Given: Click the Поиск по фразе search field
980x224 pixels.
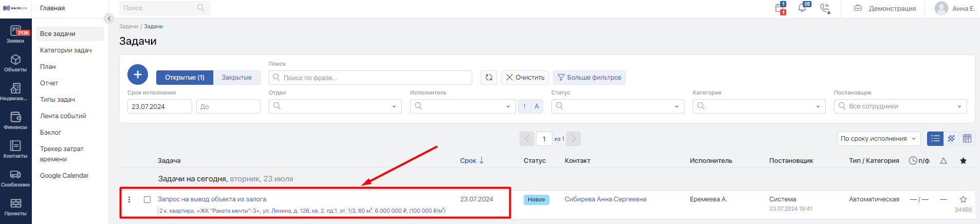Looking at the screenshot, I should tap(370, 78).
